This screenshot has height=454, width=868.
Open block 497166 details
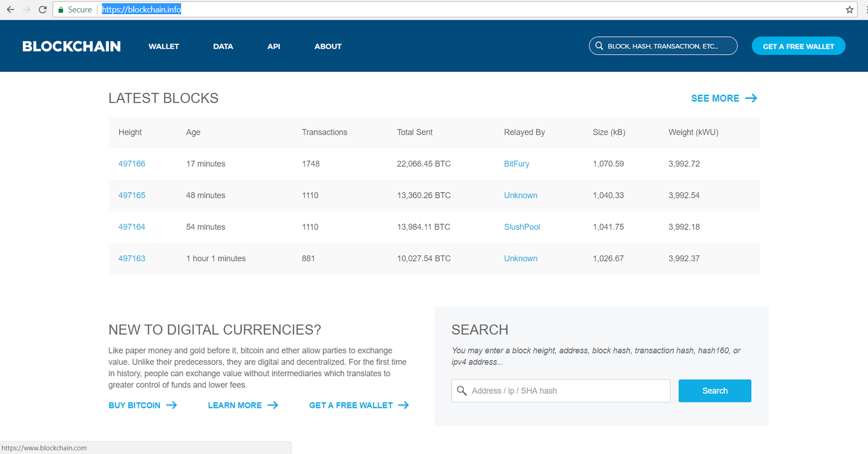132,164
